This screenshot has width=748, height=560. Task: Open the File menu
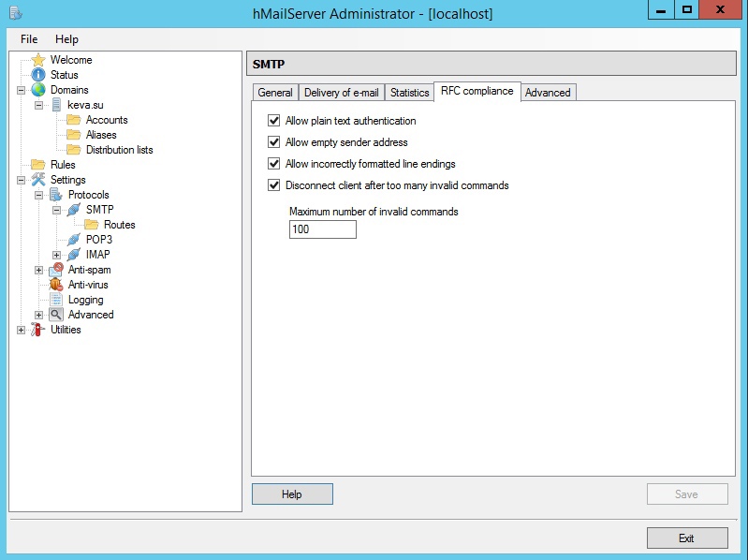tap(29, 39)
